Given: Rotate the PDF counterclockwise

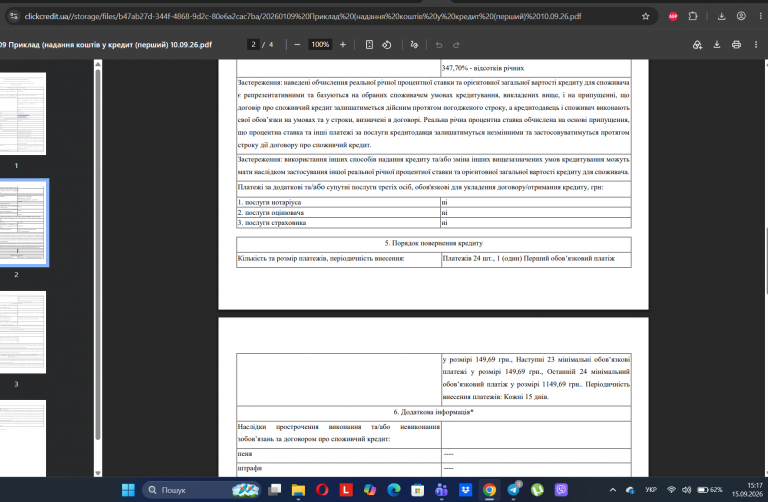Looking at the screenshot, I should [x=387, y=45].
